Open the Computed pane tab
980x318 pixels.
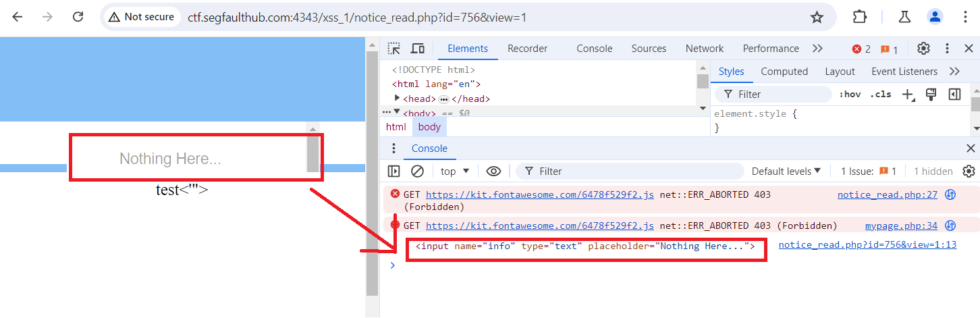(784, 72)
